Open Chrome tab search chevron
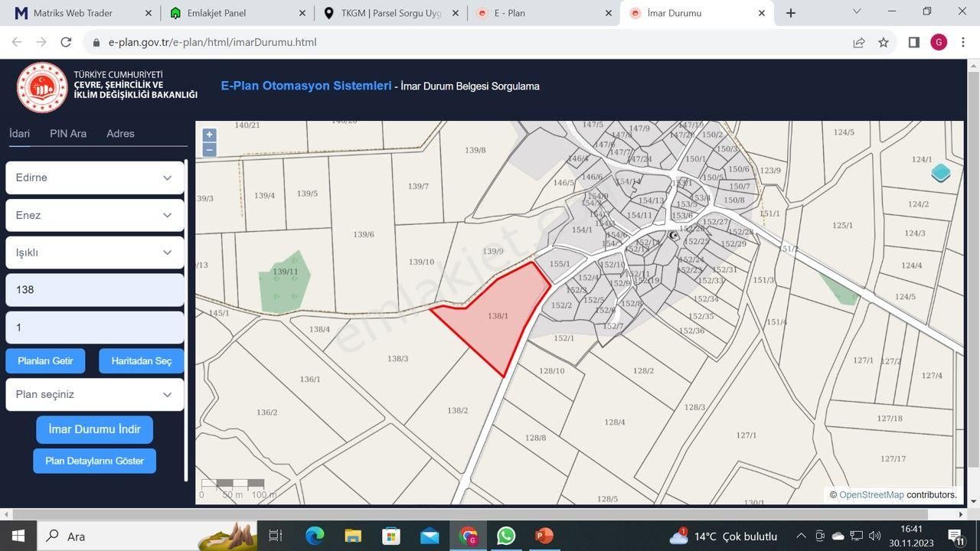The image size is (980, 551). tap(857, 12)
